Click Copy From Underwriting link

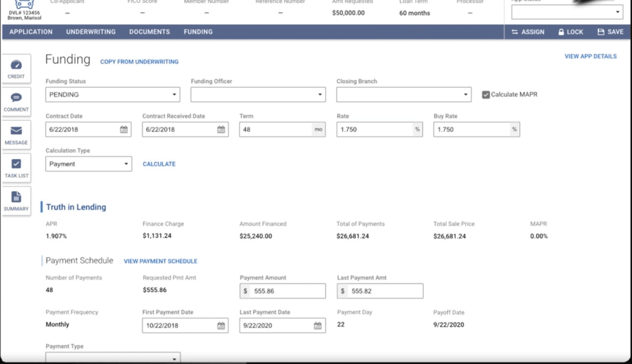(x=139, y=62)
